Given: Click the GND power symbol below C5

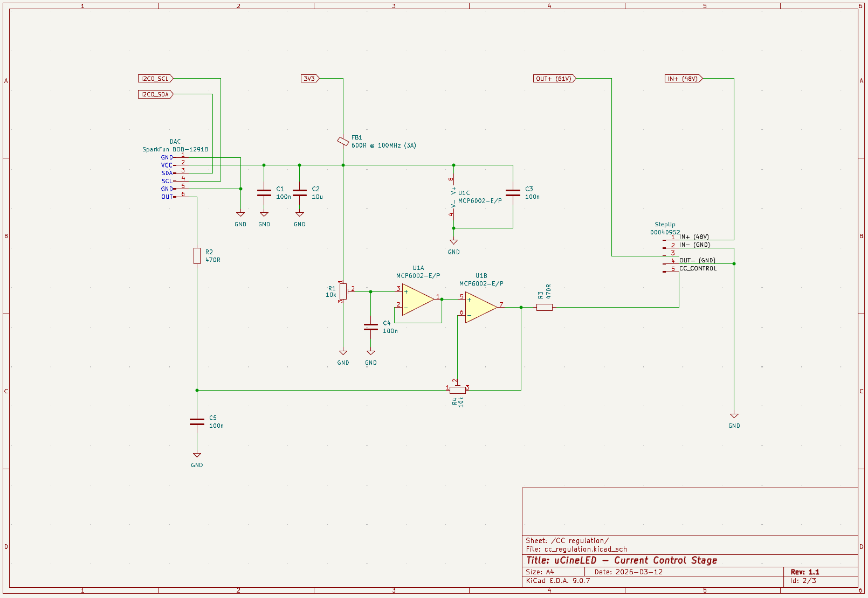Looking at the screenshot, I should [x=197, y=456].
